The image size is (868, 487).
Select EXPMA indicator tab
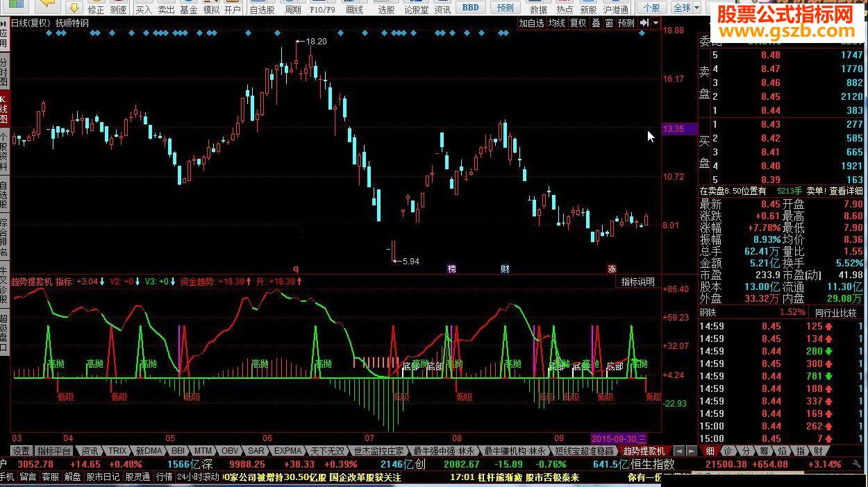tap(288, 450)
